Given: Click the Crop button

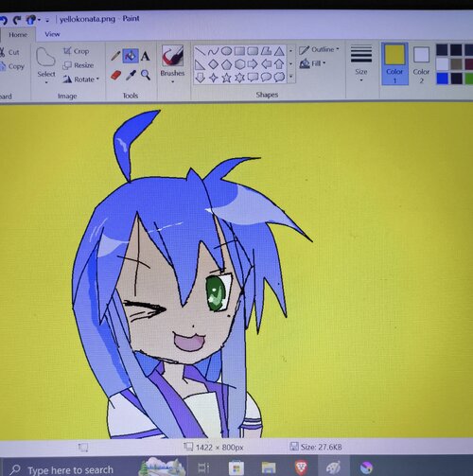Looking at the screenshot, I should (77, 51).
